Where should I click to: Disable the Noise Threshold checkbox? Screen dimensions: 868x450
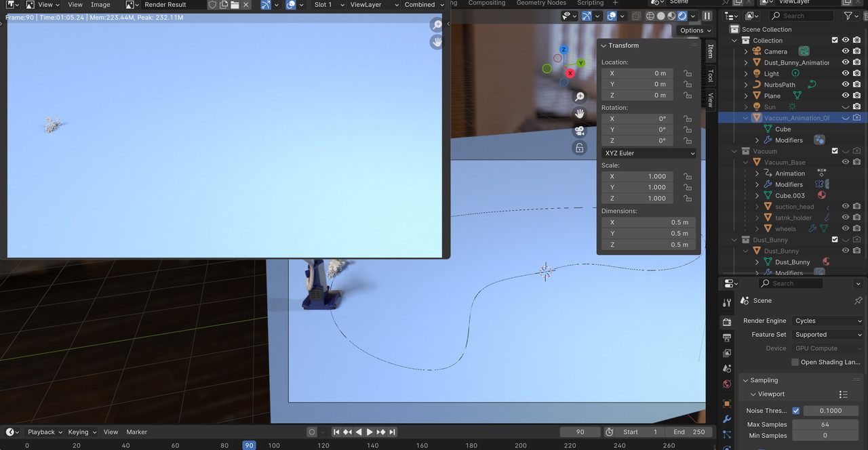pos(795,410)
